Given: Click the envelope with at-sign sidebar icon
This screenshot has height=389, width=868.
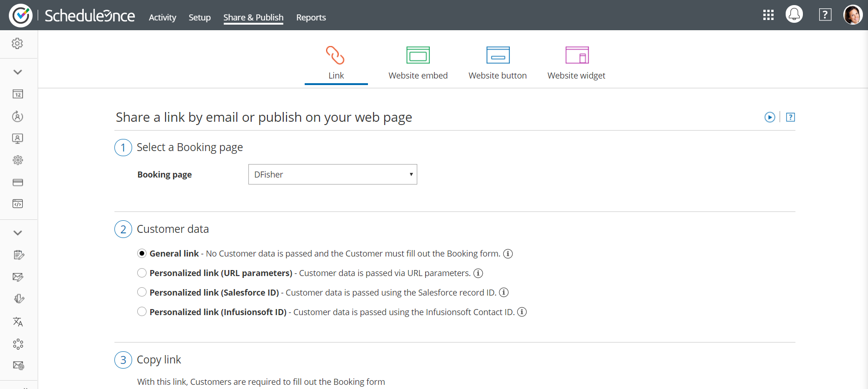Looking at the screenshot, I should tap(18, 365).
